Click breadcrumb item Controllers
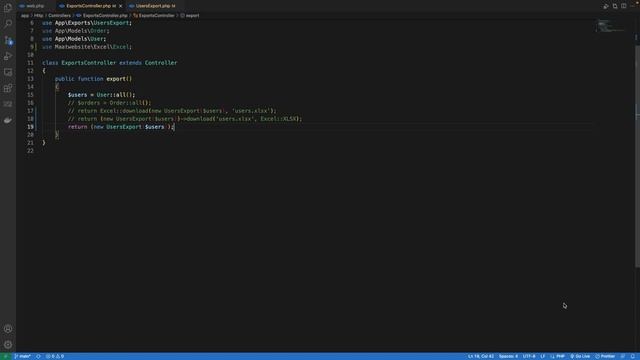The image size is (640, 360). pyautogui.click(x=59, y=16)
